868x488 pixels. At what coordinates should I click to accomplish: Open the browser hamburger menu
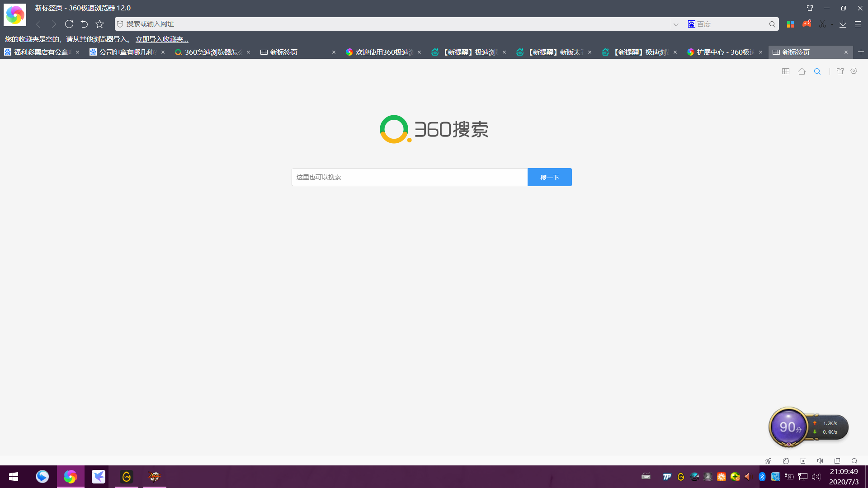pos(858,24)
